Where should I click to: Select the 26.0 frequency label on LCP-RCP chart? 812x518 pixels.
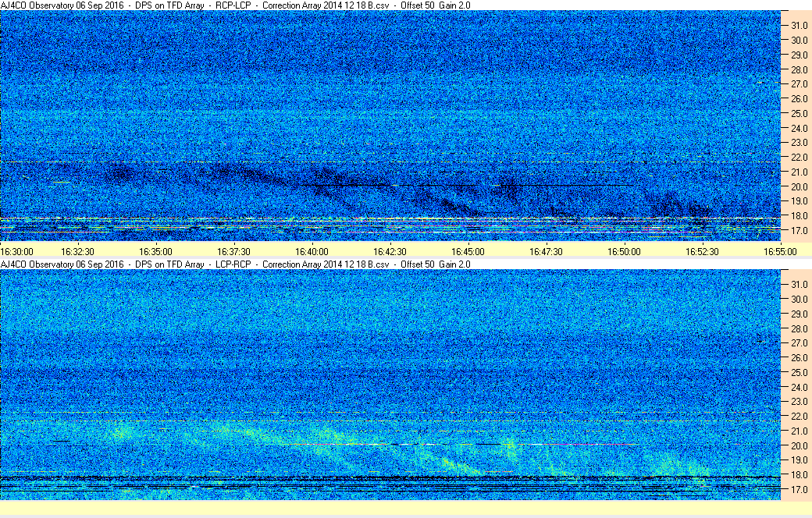click(799, 357)
